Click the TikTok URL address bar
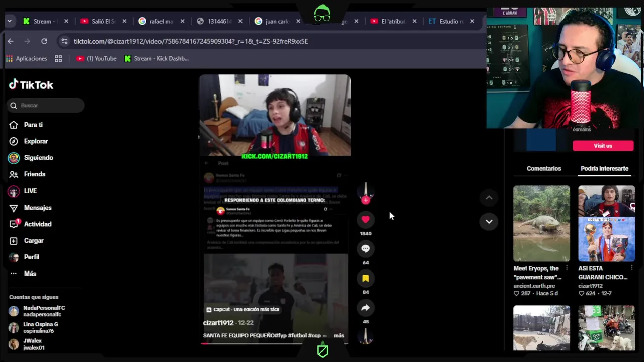Screen dimensions: 644x362 pos(191,41)
